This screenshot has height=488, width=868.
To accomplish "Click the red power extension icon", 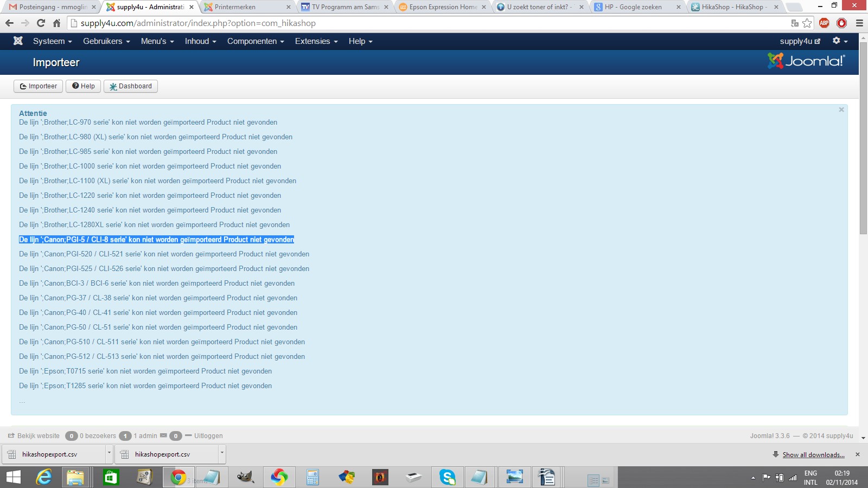I will pos(841,23).
